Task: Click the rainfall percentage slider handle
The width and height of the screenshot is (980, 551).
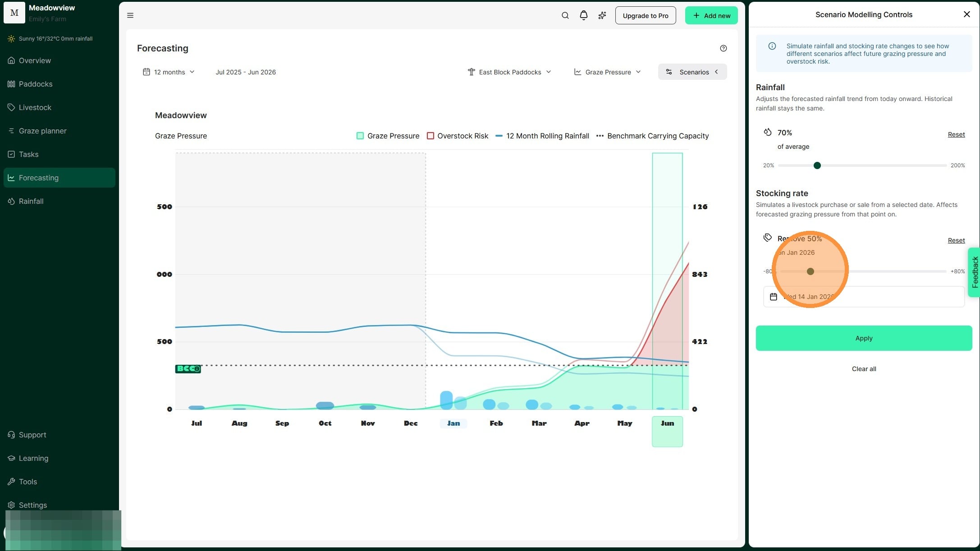Action: click(817, 165)
